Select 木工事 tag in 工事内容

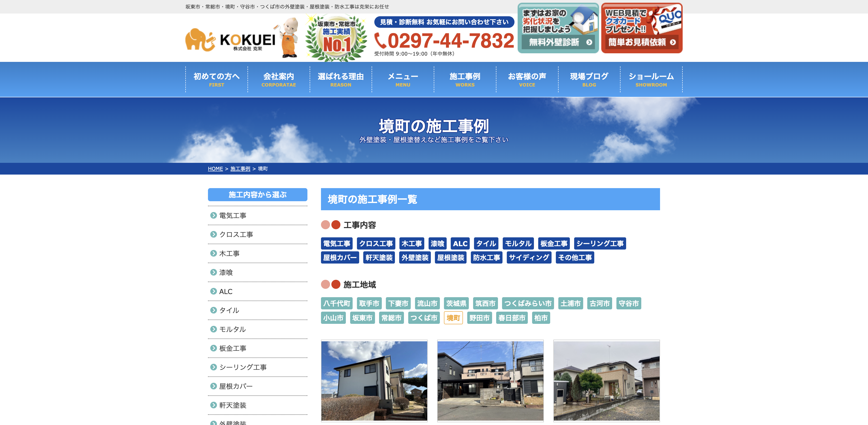click(x=412, y=243)
